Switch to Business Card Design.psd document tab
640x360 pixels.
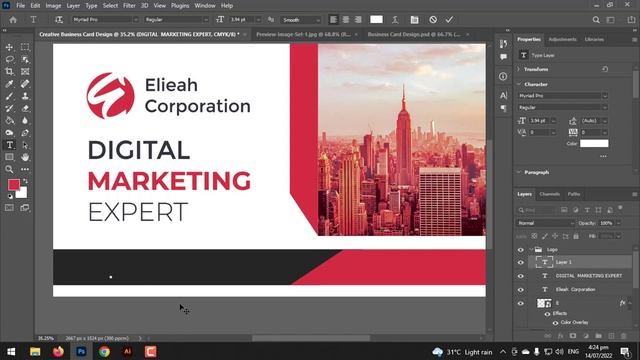tap(414, 35)
